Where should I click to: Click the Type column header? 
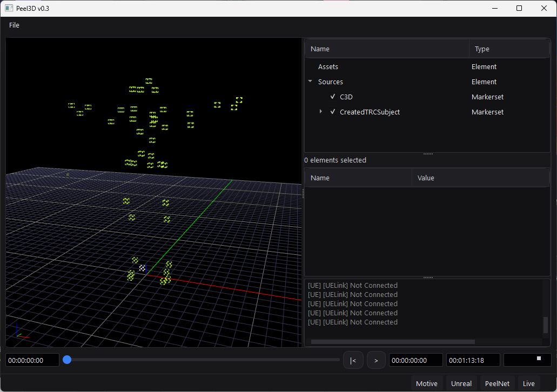coord(482,49)
